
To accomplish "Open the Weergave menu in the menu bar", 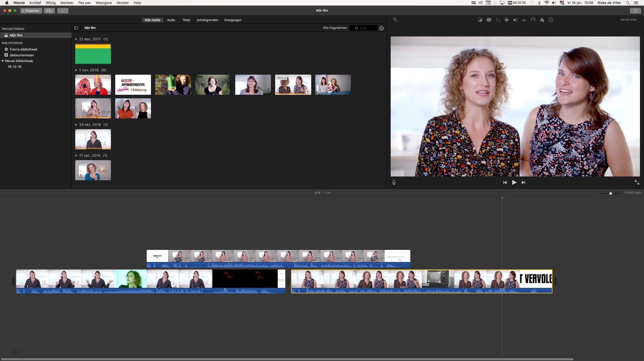I will [104, 3].
